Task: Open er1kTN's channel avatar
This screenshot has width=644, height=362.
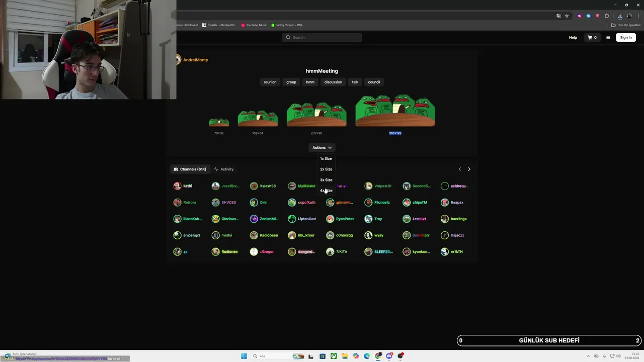Action: pyautogui.click(x=445, y=251)
